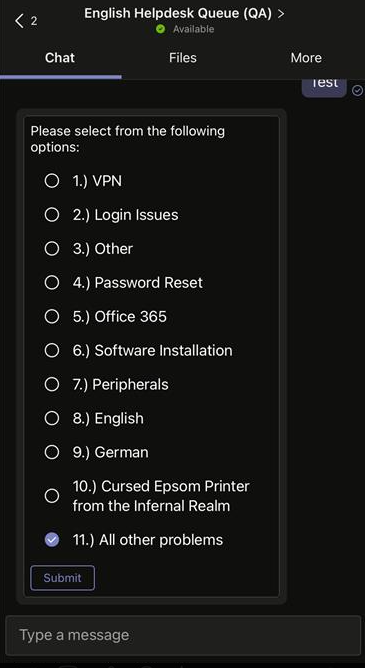Choose the Office 365 radio button
This screenshot has height=668, width=365.
[52, 317]
